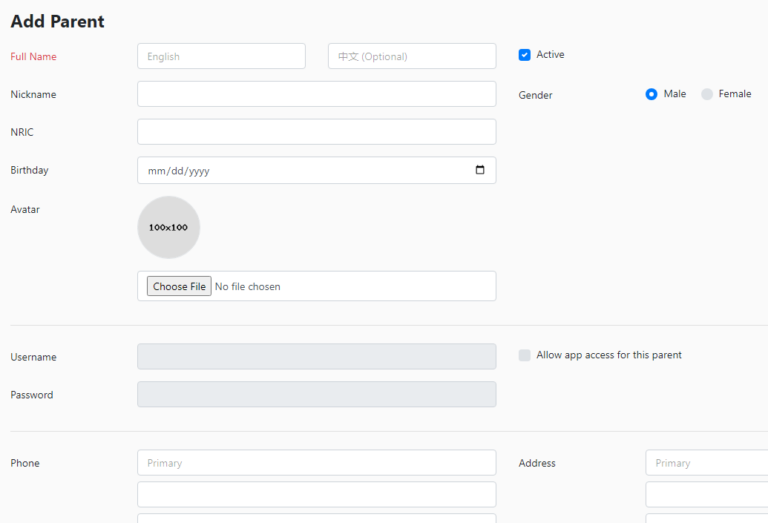Select the Female gender radio button

pos(706,94)
